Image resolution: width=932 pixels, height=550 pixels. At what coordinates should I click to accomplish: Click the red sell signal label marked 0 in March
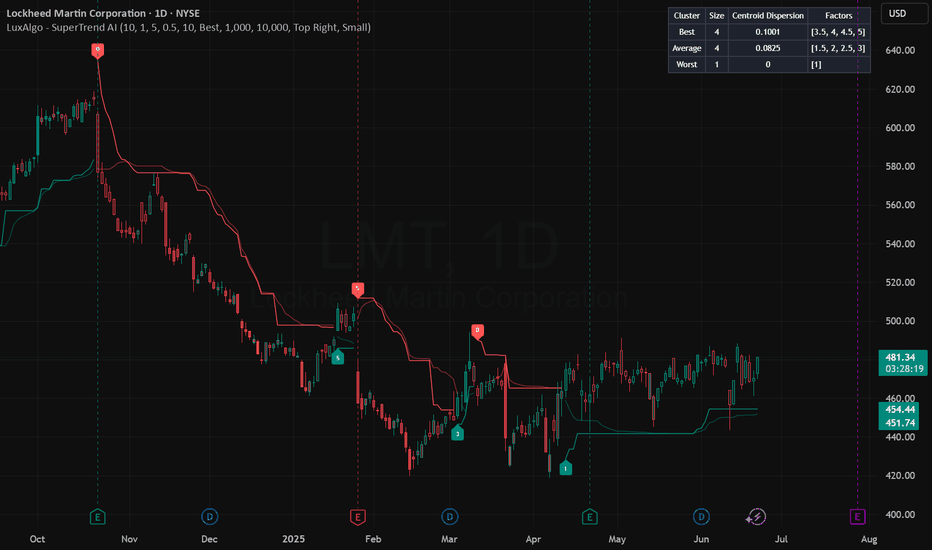(477, 331)
